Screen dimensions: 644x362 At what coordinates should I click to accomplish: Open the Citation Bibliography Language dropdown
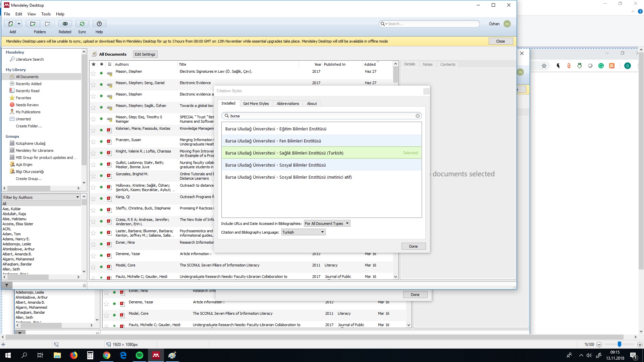coord(303,232)
